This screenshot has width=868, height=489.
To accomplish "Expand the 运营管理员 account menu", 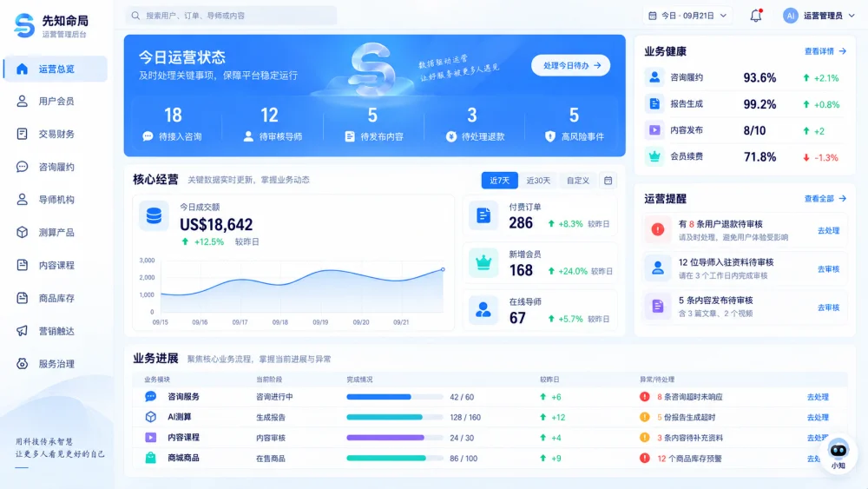I will [x=819, y=16].
